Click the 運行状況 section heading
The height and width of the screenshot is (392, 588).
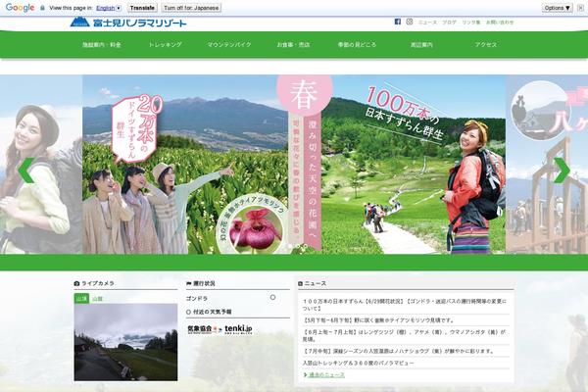[x=201, y=283]
